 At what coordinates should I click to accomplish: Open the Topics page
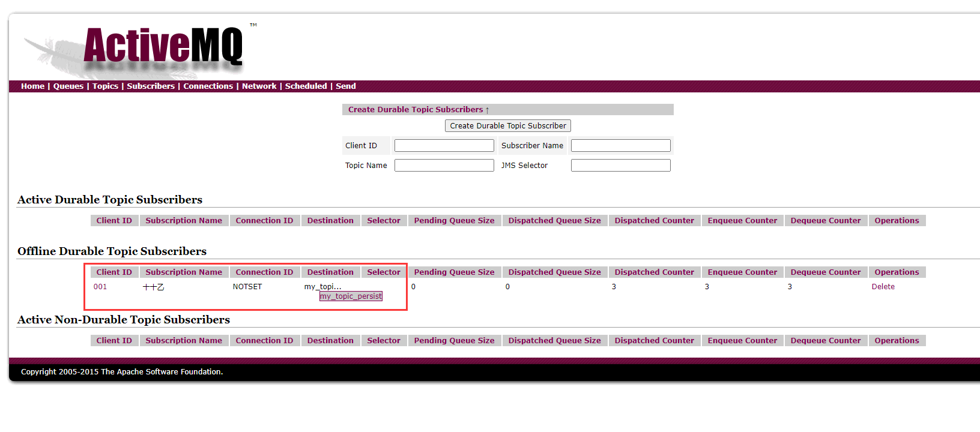105,86
